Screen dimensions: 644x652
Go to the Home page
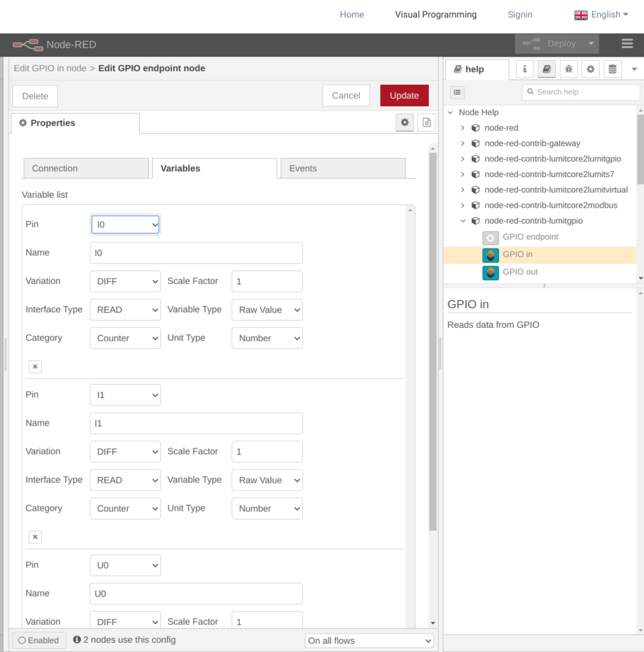pyautogui.click(x=352, y=15)
